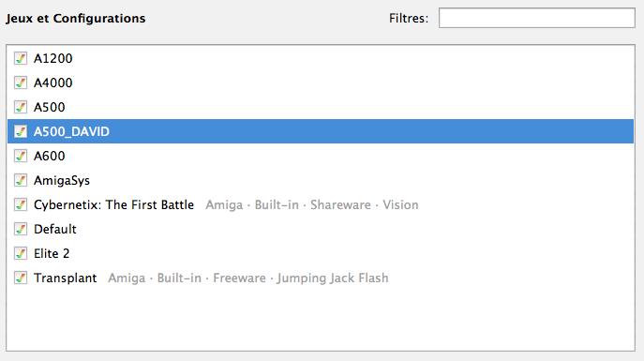Click the icon beside Default entry

tap(21, 229)
